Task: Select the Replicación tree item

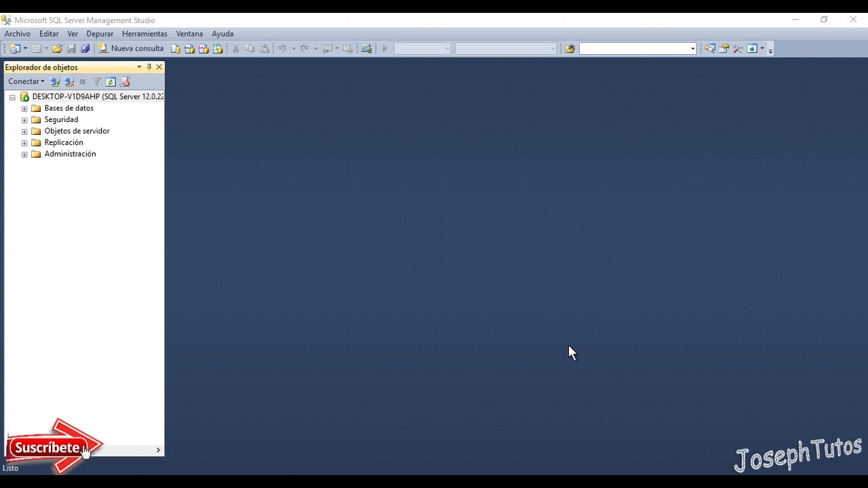Action: 64,143
